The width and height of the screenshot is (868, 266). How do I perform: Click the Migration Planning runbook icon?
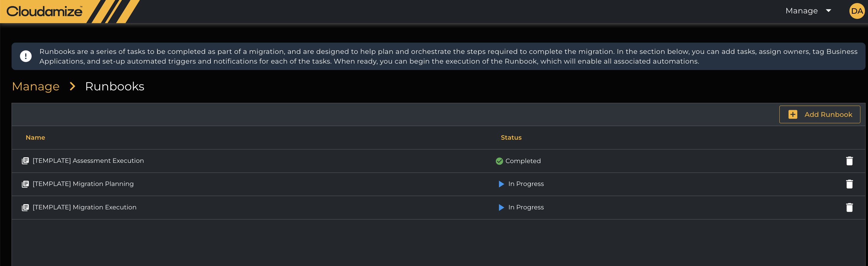pyautogui.click(x=25, y=184)
